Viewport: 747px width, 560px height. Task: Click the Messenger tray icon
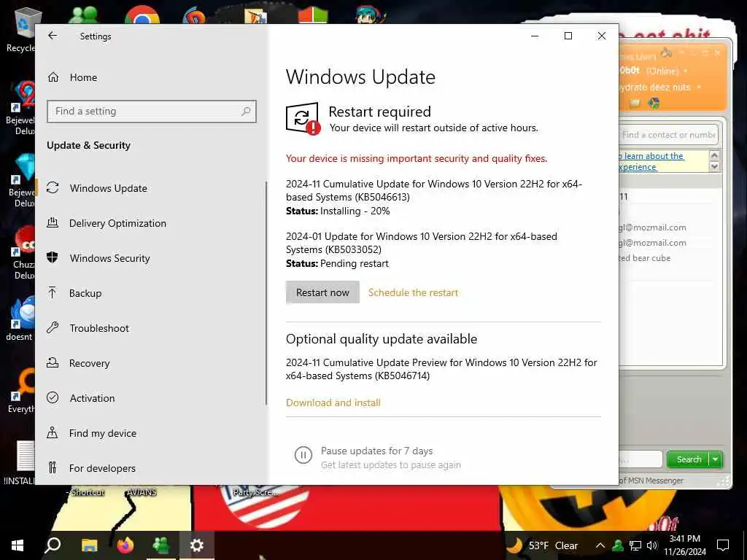(618, 545)
